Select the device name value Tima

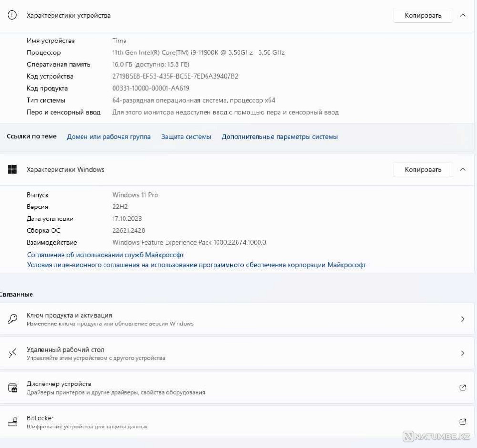click(x=119, y=41)
